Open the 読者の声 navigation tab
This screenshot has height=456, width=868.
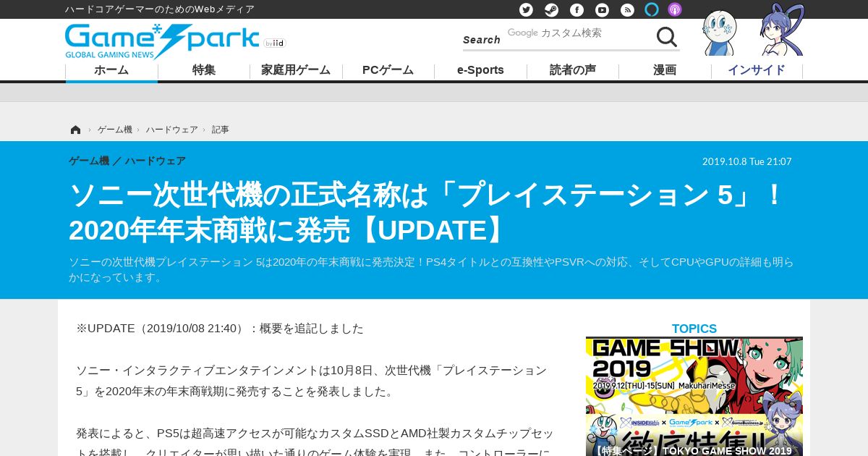[x=573, y=70]
